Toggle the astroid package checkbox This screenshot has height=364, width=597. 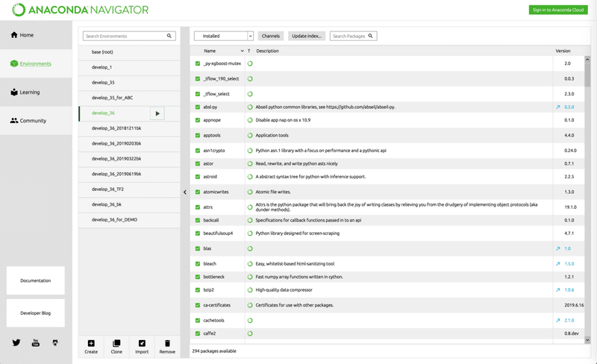(198, 177)
